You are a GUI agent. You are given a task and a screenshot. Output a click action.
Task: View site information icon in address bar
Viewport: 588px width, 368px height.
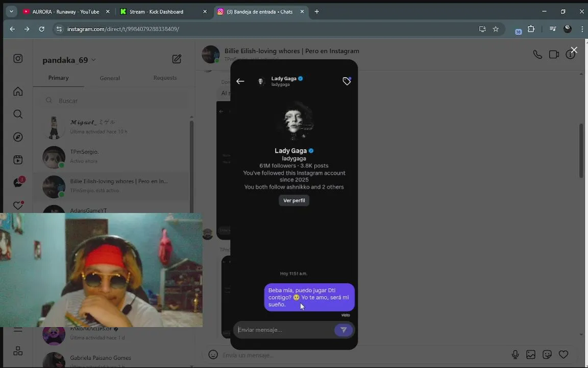59,29
